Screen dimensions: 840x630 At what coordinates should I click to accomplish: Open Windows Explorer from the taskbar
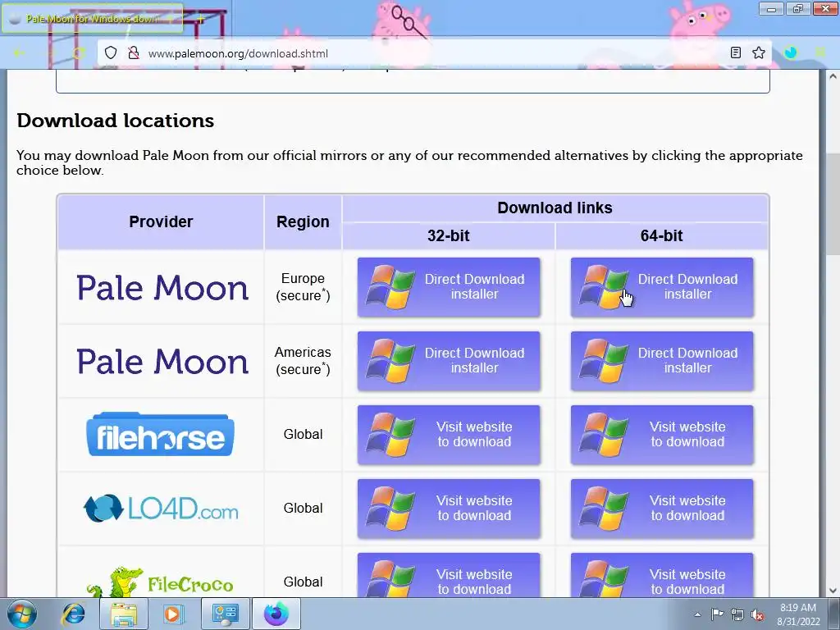[x=124, y=614]
